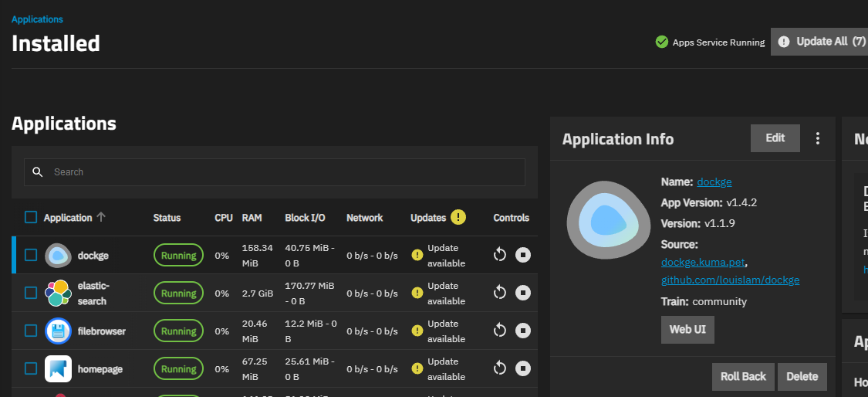
Task: Select the dockge row checkbox
Action: pos(31,255)
